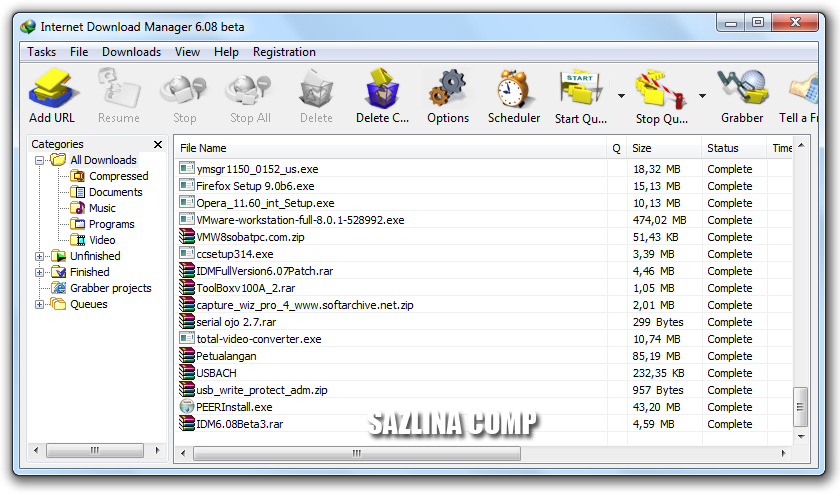Sort by the Q column header
The height and width of the screenshot is (496, 840).
[x=617, y=148]
